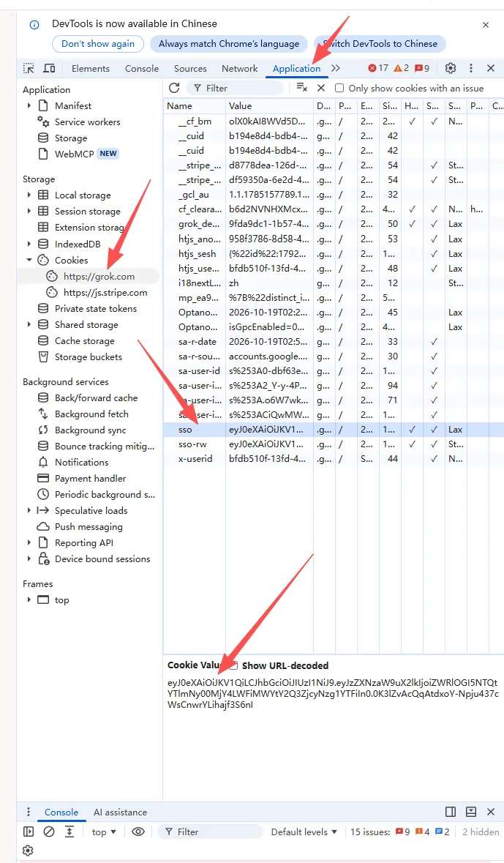Select the x-userid cookie row
The height and width of the screenshot is (863, 504).
(334, 458)
